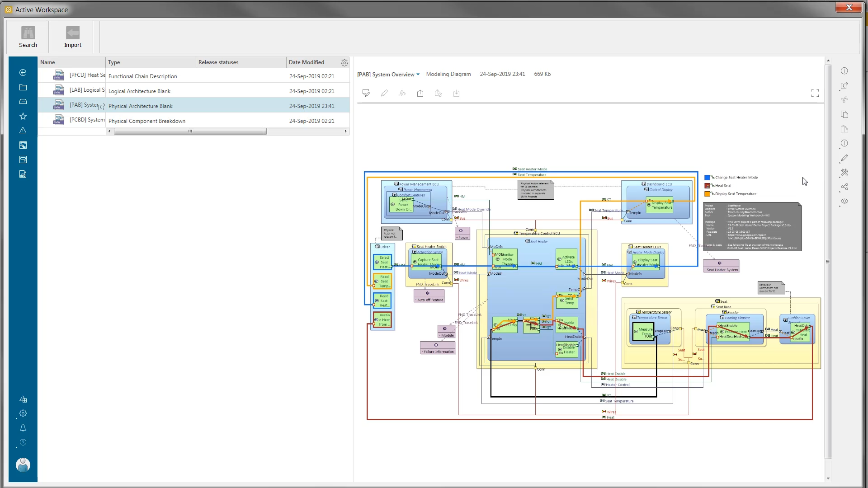Screen dimensions: 868x488
Task: Select the Favorites star icon in the sidebar
Action: pos(23,116)
